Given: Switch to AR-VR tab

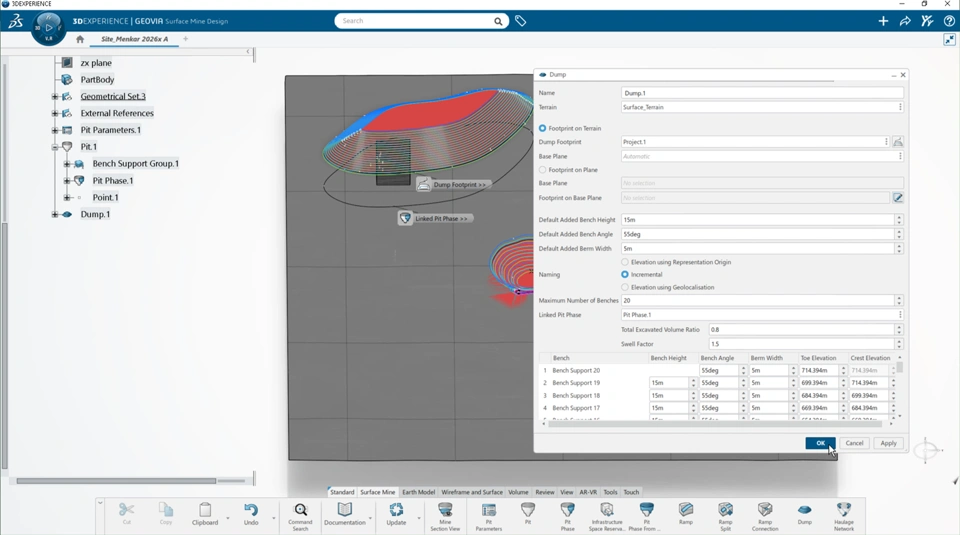Looking at the screenshot, I should 588,492.
